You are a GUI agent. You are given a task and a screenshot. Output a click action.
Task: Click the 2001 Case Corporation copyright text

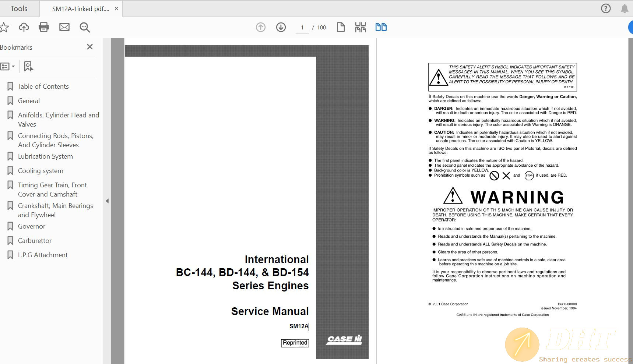[x=448, y=304]
